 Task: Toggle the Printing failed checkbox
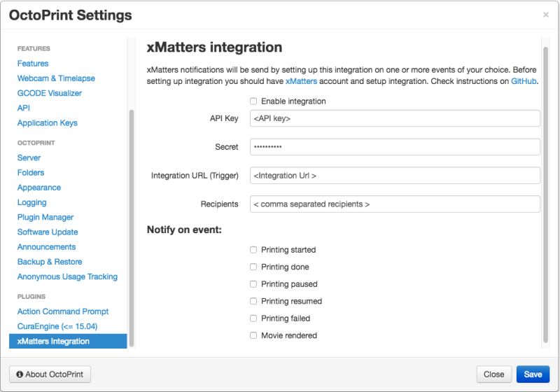(253, 318)
